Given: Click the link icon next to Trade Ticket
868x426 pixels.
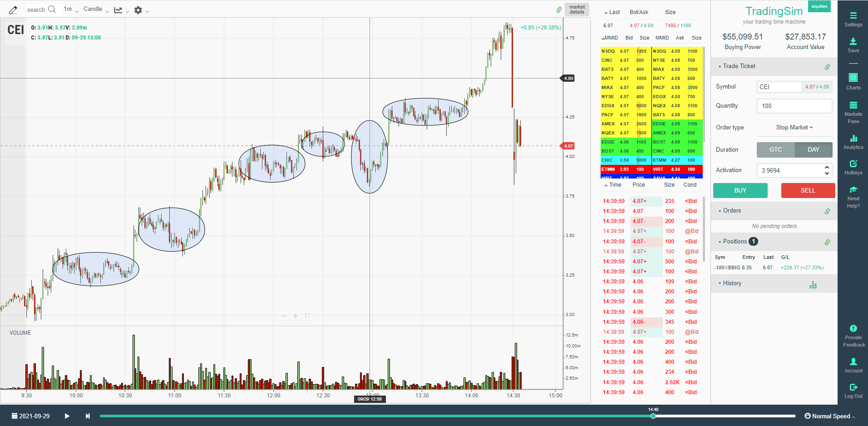Looking at the screenshot, I should pos(827,66).
